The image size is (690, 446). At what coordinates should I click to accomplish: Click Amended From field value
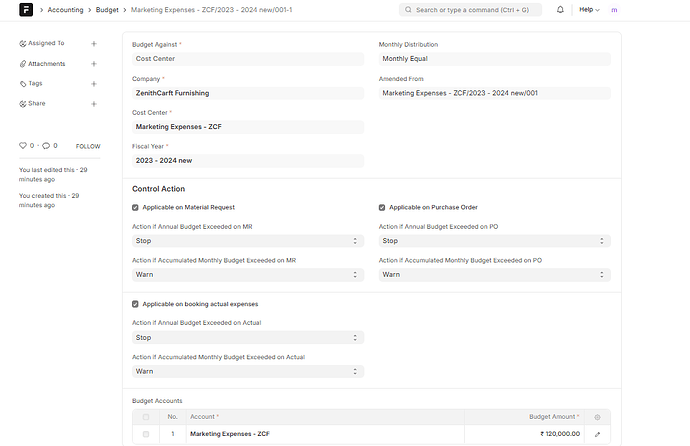(495, 93)
